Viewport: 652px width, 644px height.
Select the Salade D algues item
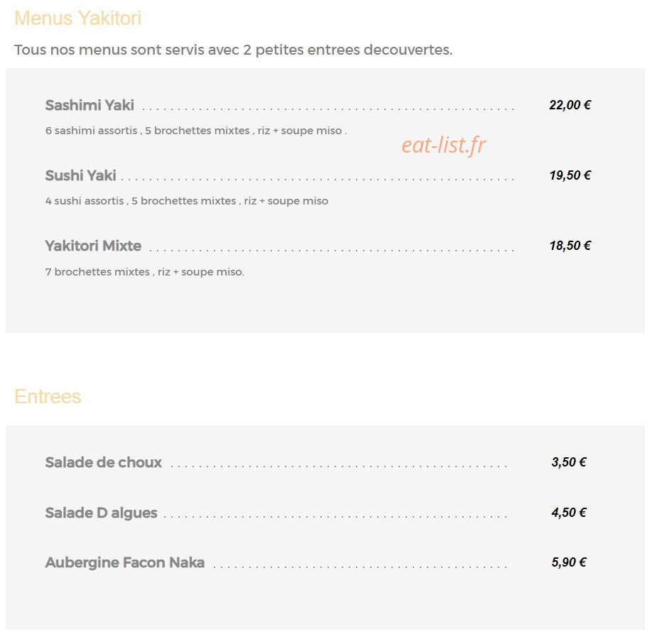point(101,513)
